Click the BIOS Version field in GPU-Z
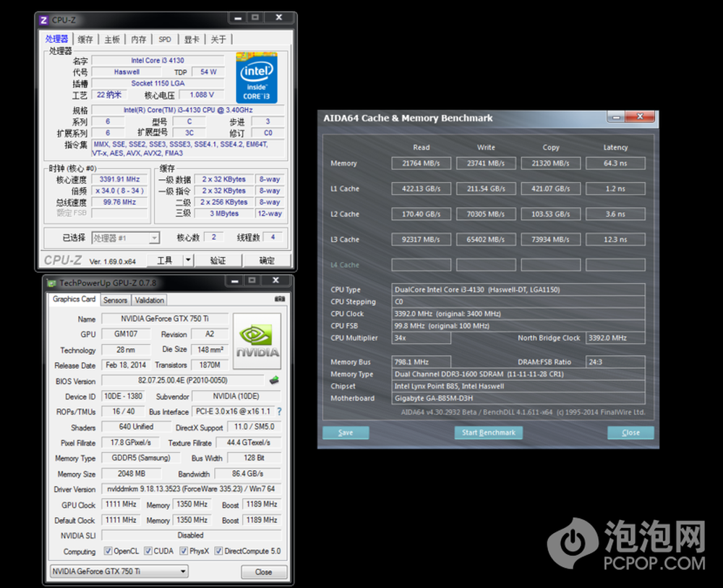Screen dimensions: 723x588 tap(183, 380)
